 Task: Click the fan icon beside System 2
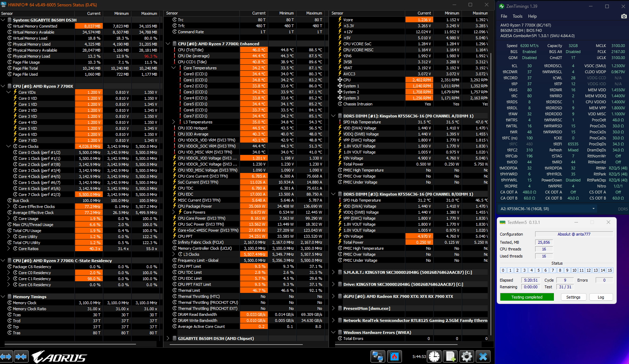point(340,92)
